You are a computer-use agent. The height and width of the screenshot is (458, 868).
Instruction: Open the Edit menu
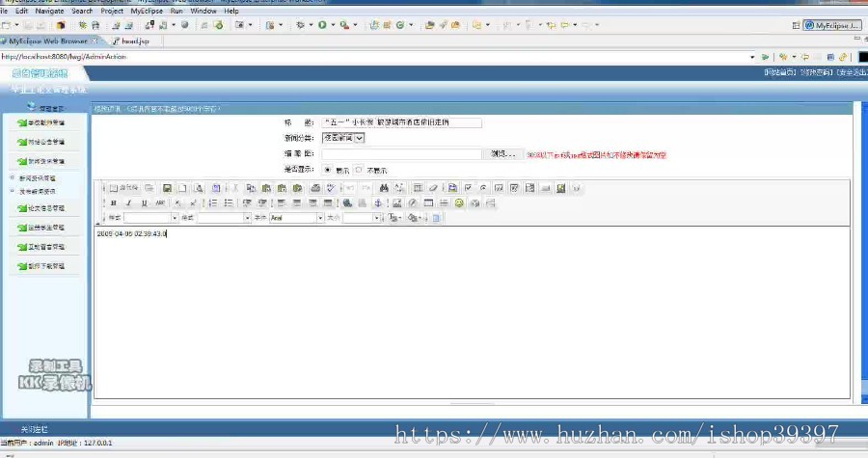click(x=21, y=11)
